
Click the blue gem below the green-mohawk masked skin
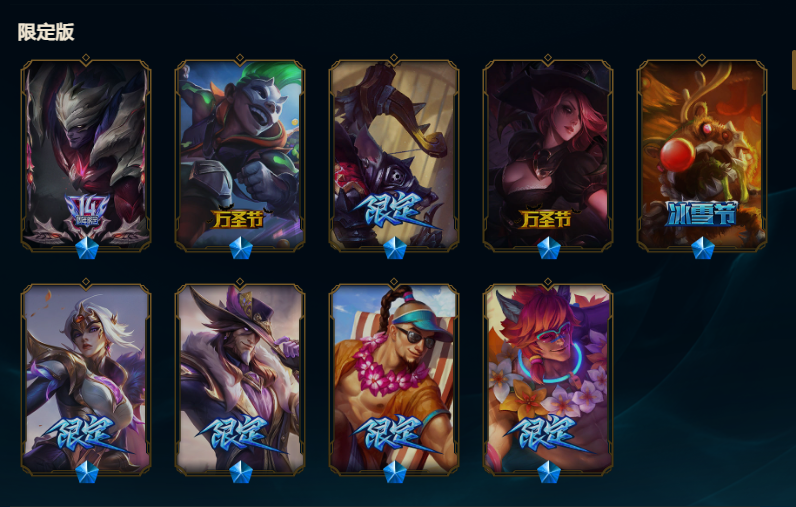[x=241, y=248]
